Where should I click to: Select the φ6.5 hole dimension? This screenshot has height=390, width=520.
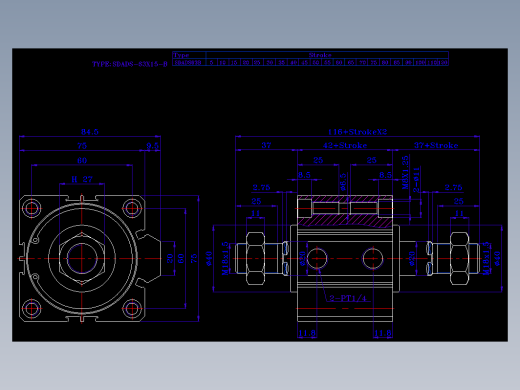pyautogui.click(x=343, y=182)
